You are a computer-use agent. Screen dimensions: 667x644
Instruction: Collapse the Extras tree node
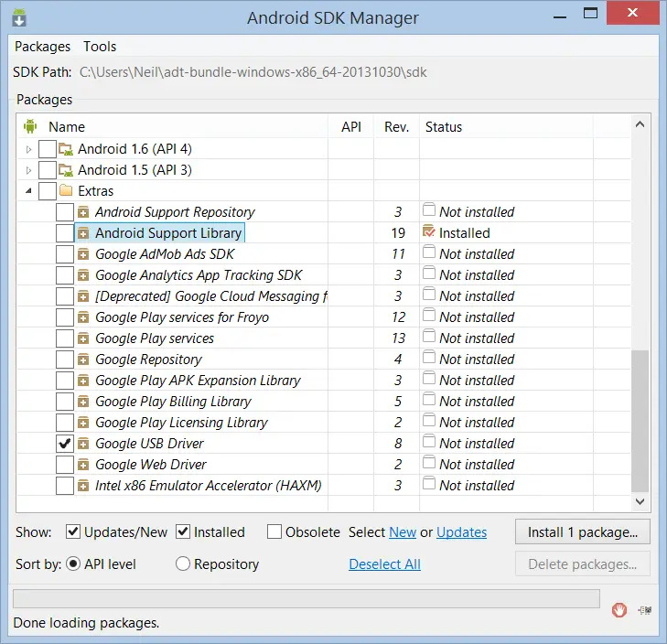click(29, 191)
